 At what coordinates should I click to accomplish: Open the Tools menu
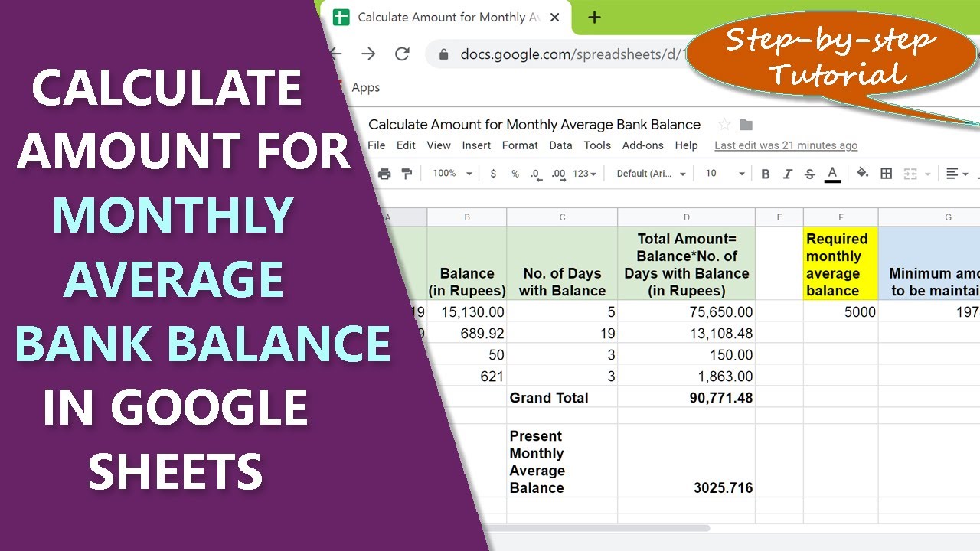[x=597, y=145]
